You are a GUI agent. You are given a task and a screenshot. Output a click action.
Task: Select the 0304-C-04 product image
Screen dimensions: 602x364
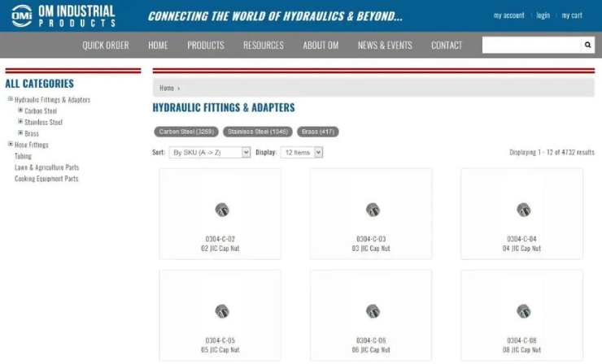(523, 210)
